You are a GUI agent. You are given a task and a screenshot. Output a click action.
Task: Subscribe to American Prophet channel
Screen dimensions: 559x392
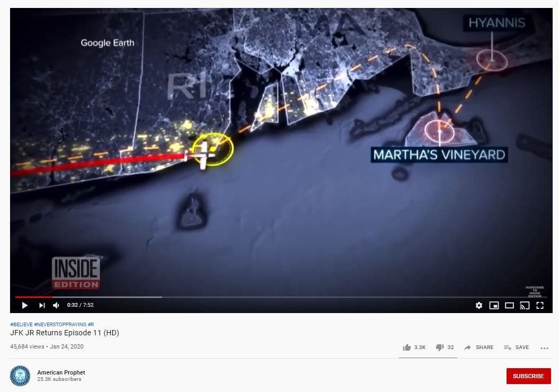pos(528,376)
